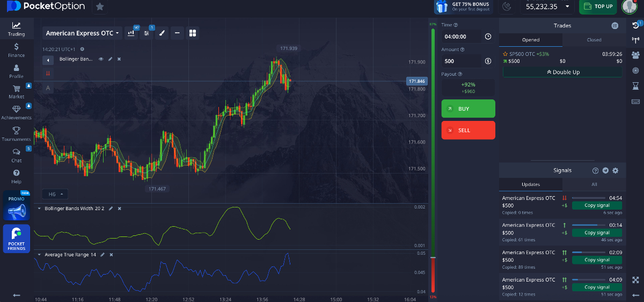Image resolution: width=644 pixels, height=302 pixels.
Task: Select the drawing brush tool
Action: [x=162, y=33]
